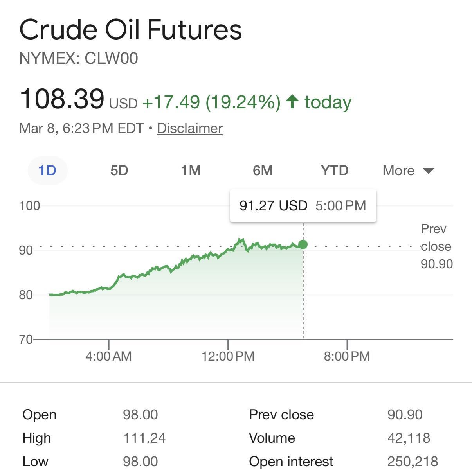Screen dimensions: 472x476
Task: Switch to the 5D time range
Action: pos(119,171)
